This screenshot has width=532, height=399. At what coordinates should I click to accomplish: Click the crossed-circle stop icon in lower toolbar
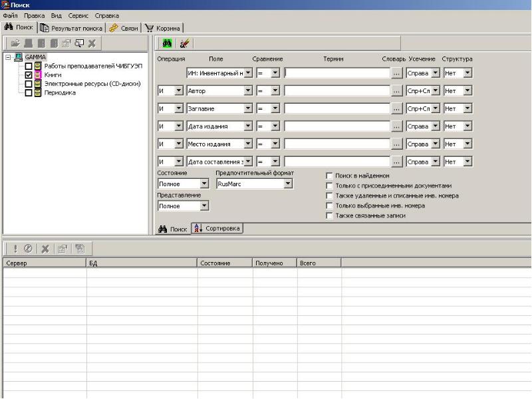pos(28,249)
